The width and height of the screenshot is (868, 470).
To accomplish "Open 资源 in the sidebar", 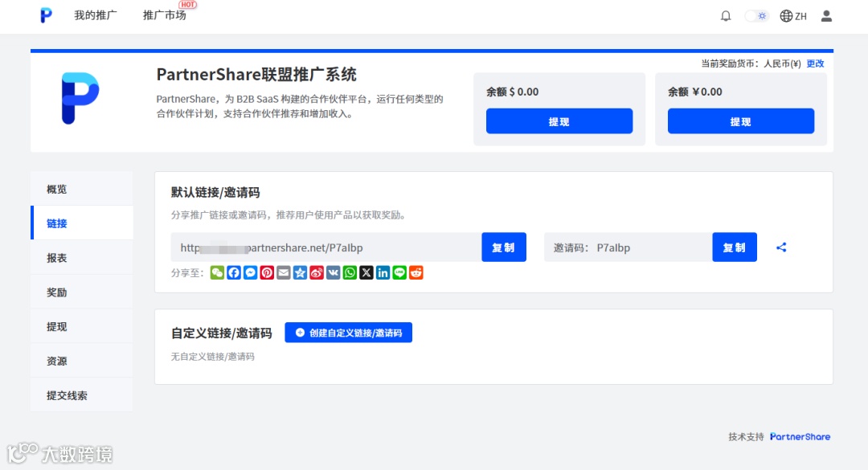I will (x=82, y=361).
